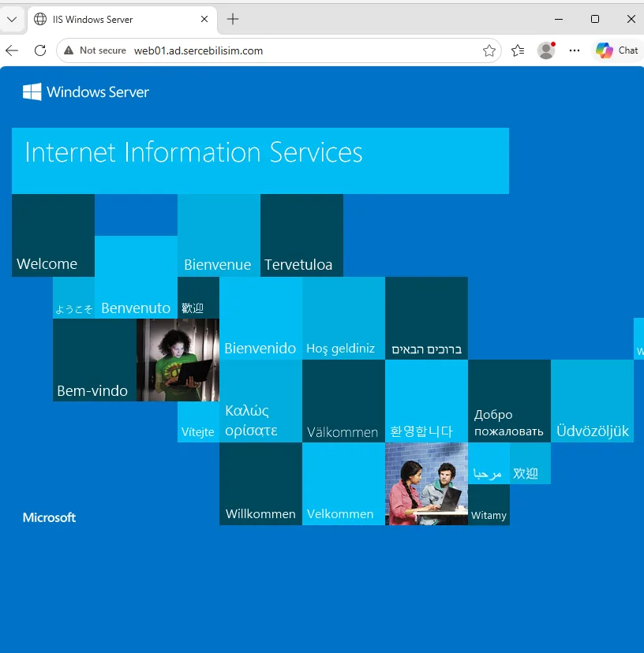The height and width of the screenshot is (653, 644).
Task: Click the 환영합니다 tile
Action: click(x=426, y=401)
